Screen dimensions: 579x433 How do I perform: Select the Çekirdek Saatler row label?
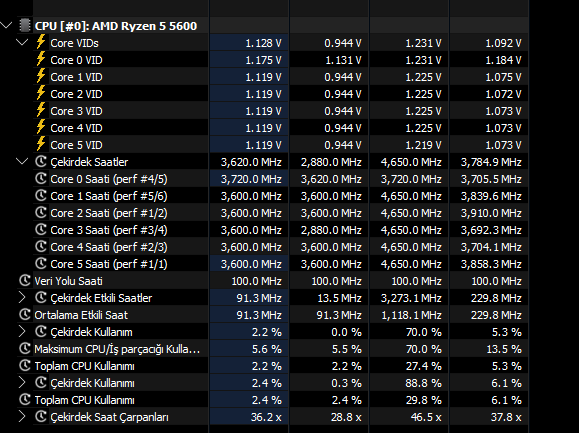click(x=89, y=162)
